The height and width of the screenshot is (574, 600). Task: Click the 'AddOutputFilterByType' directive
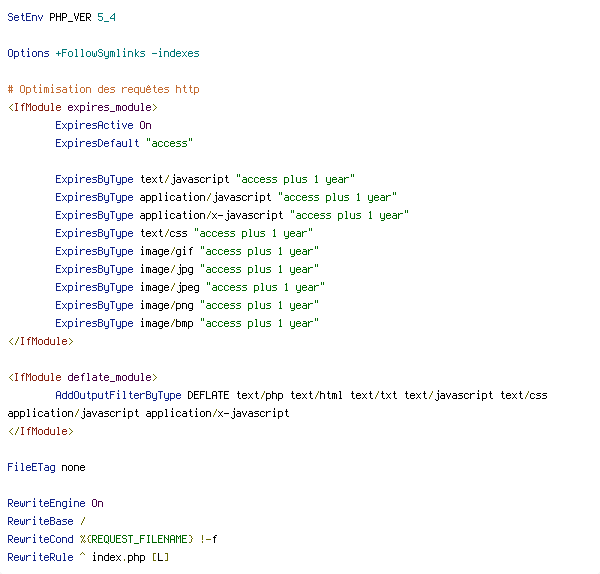(118, 395)
